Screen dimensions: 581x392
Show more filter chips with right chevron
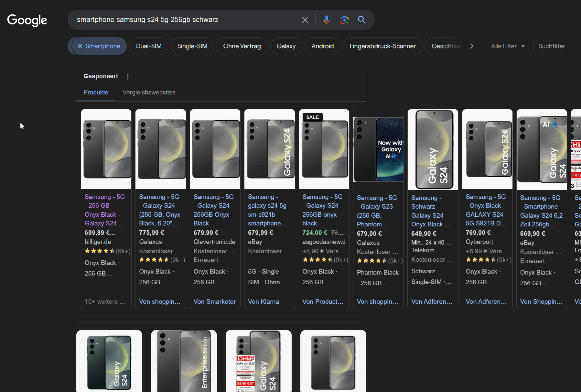tap(472, 46)
